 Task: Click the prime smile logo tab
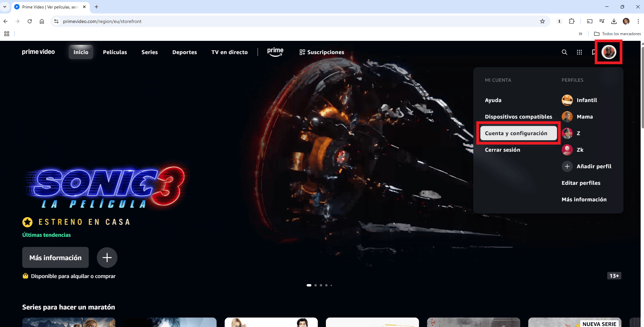click(275, 52)
